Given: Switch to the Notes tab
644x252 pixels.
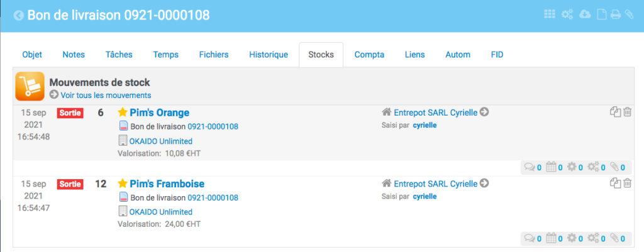Looking at the screenshot, I should click(x=74, y=55).
